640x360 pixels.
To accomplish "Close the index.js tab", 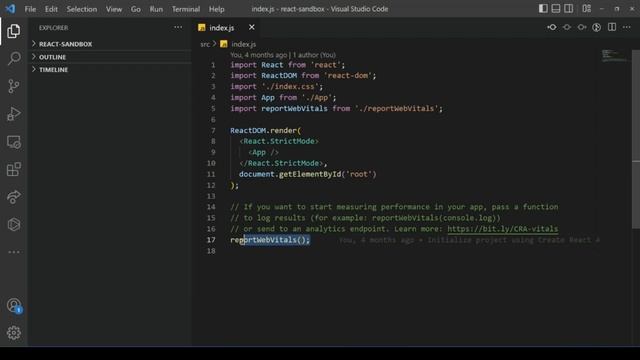I will 251,27.
